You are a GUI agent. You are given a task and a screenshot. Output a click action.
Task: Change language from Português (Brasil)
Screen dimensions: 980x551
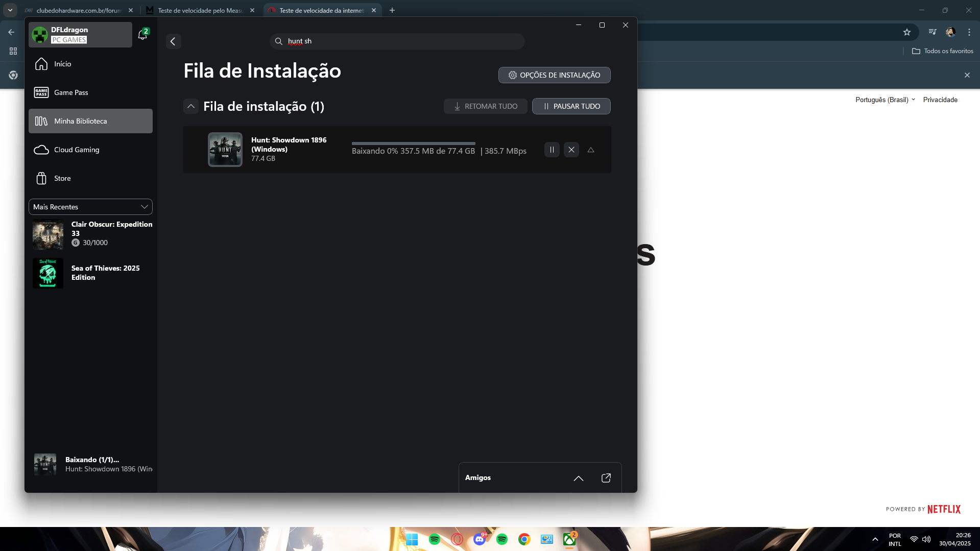tap(885, 100)
